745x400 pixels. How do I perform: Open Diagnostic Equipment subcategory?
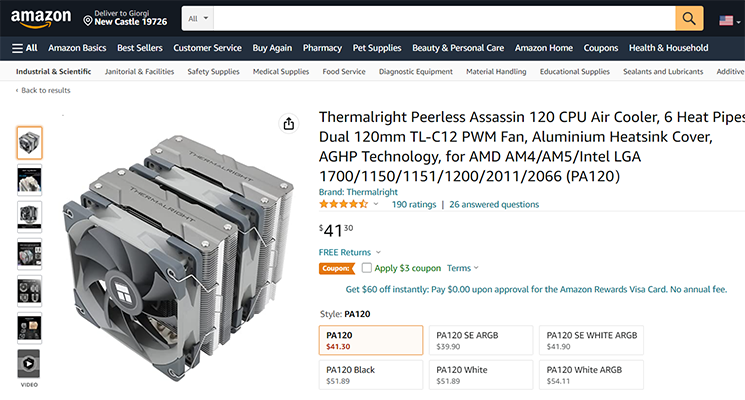point(416,72)
